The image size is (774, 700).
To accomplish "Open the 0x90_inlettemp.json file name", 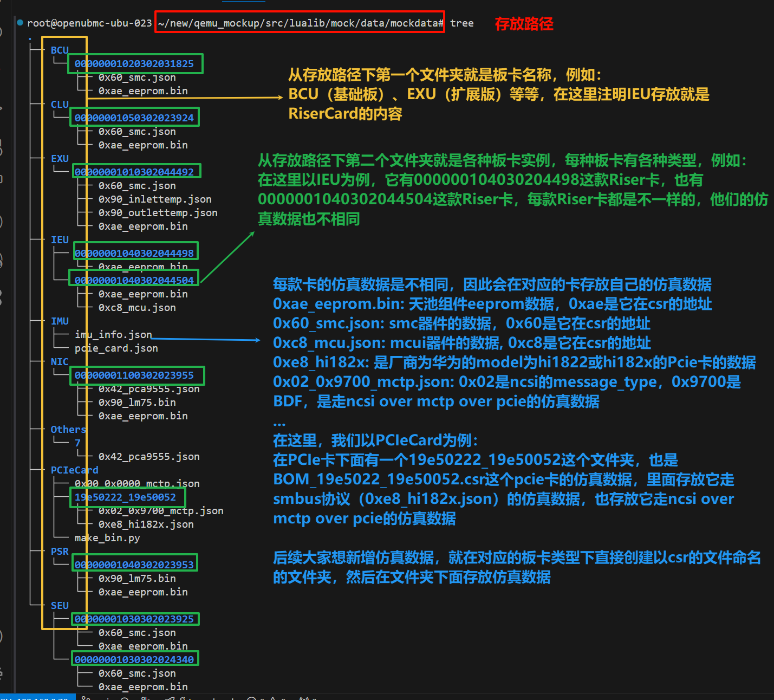I will 155,199.
